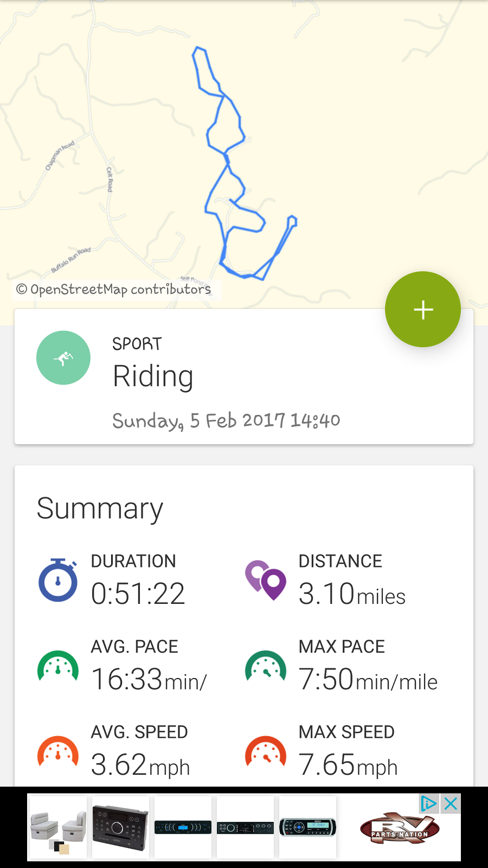Image resolution: width=488 pixels, height=868 pixels.
Task: Tap the RV recliner chairs ad thumbnail
Action: click(x=58, y=828)
